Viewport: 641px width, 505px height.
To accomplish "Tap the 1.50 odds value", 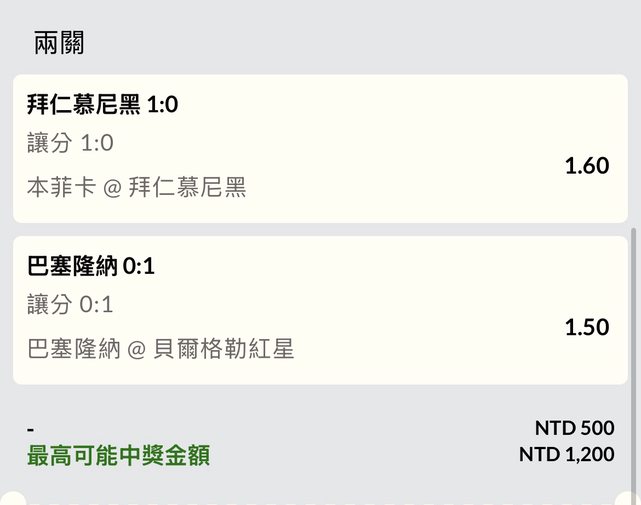I will pyautogui.click(x=587, y=328).
